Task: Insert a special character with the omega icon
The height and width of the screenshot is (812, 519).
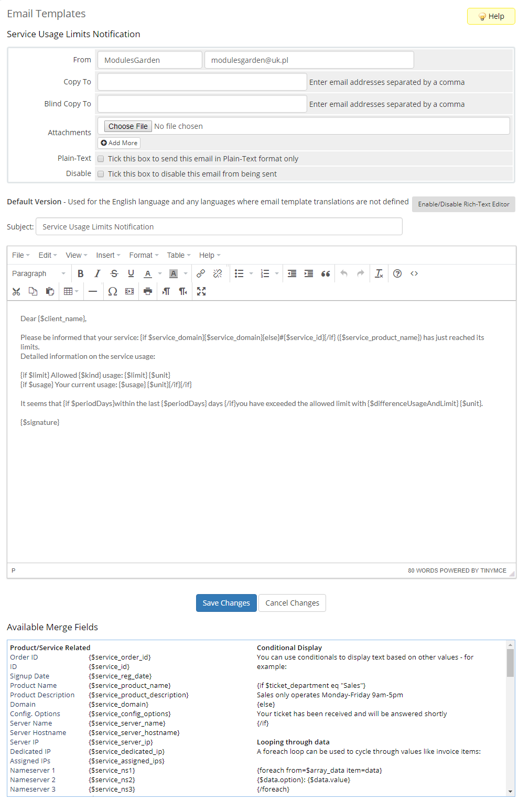Action: pyautogui.click(x=113, y=291)
